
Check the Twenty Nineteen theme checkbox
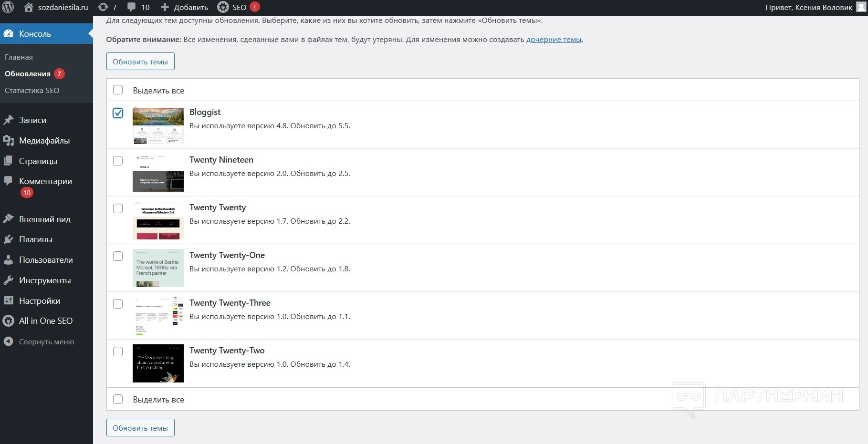(x=118, y=161)
